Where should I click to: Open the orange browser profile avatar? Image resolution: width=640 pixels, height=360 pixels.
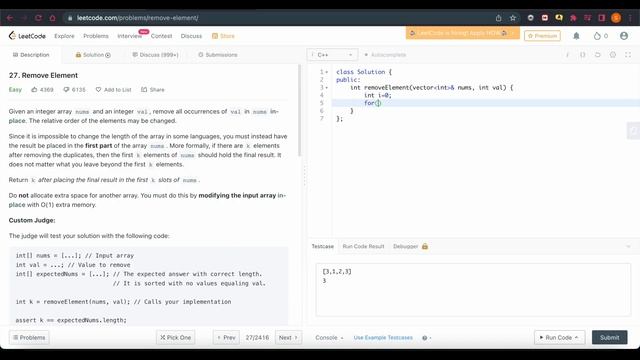(x=616, y=18)
